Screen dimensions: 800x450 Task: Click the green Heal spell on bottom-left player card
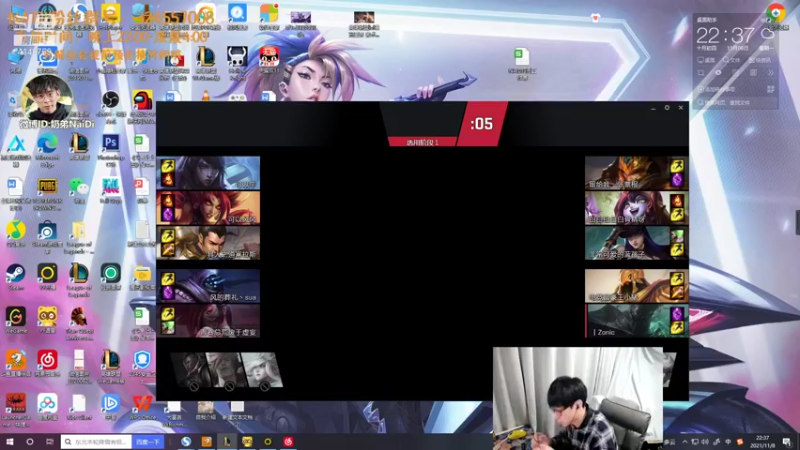coord(168,328)
